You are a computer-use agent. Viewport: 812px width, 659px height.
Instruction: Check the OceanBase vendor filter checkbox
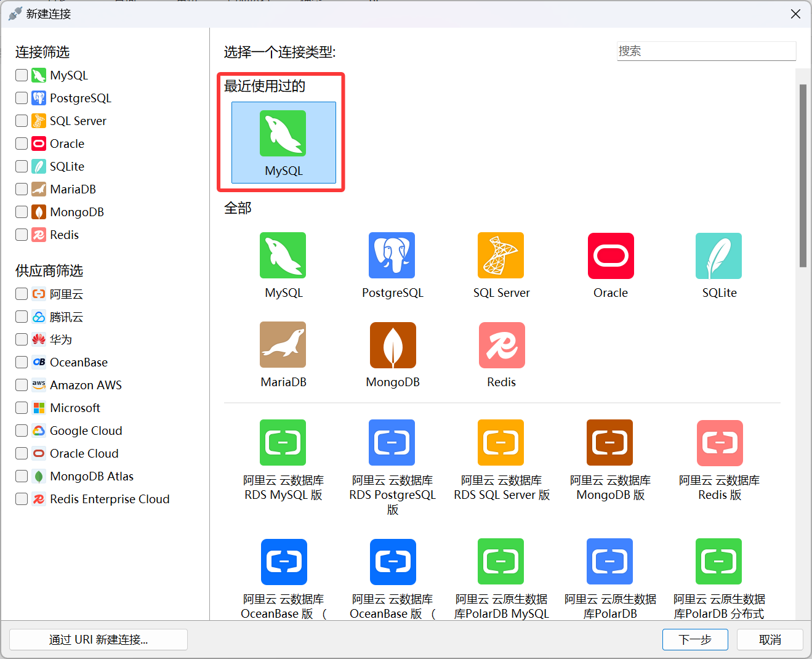pyautogui.click(x=22, y=362)
